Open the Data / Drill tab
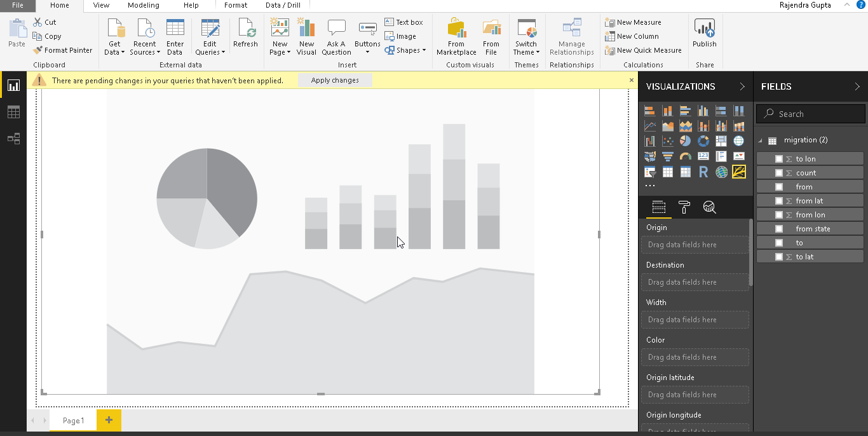The height and width of the screenshot is (436, 868). [283, 5]
